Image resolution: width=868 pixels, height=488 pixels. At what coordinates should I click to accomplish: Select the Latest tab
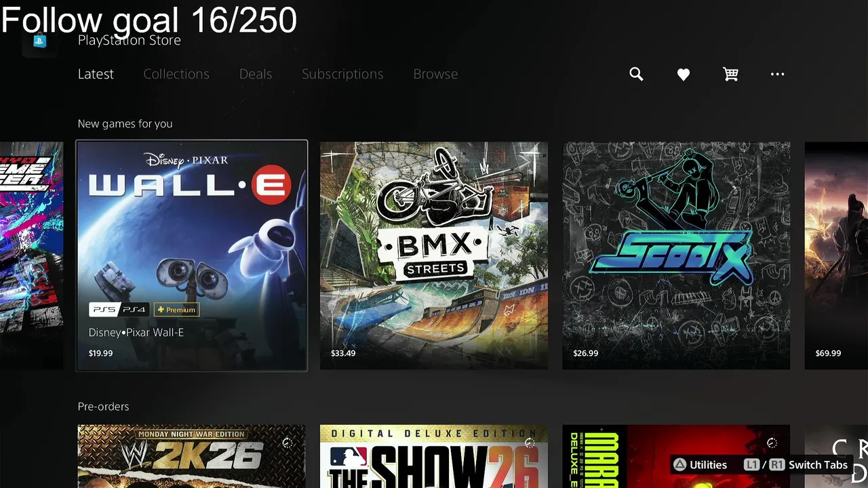coord(96,74)
